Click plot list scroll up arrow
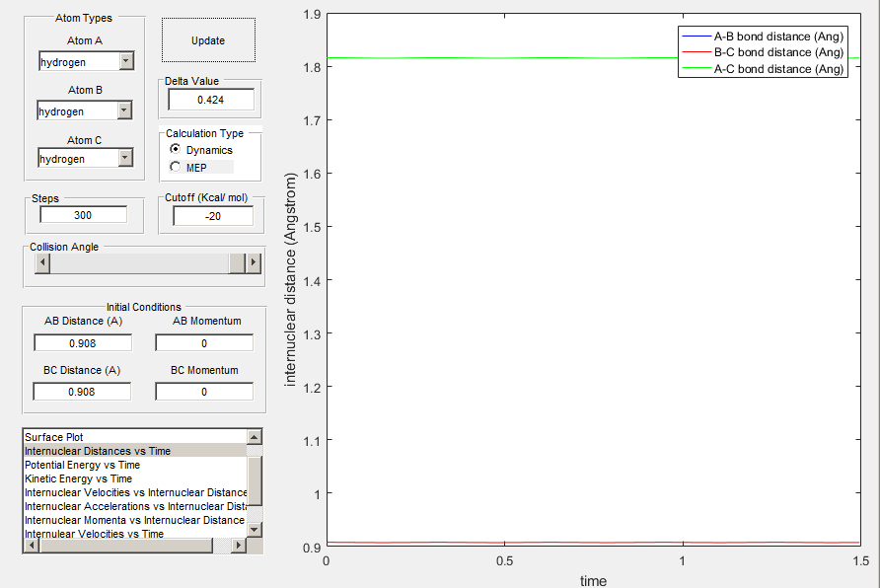 pos(255,436)
